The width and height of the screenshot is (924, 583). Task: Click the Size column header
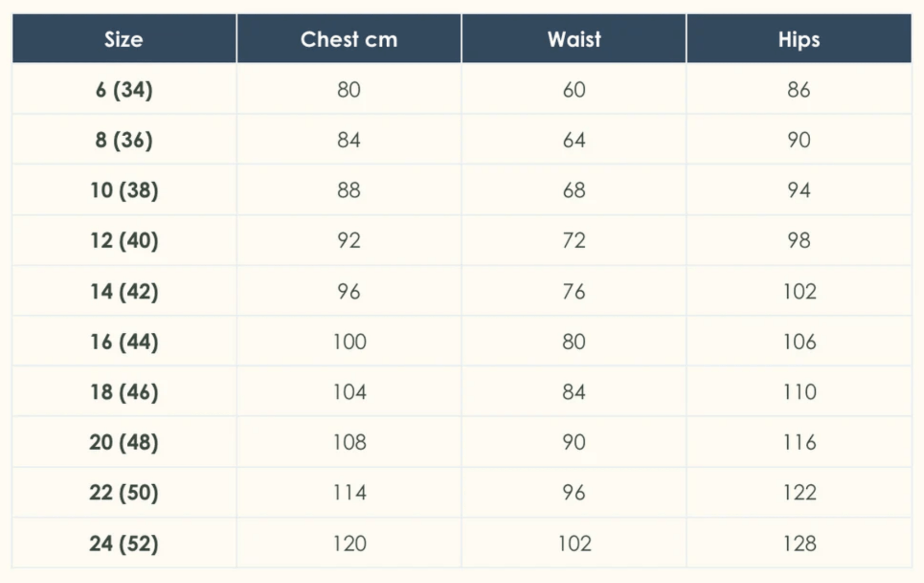click(124, 39)
